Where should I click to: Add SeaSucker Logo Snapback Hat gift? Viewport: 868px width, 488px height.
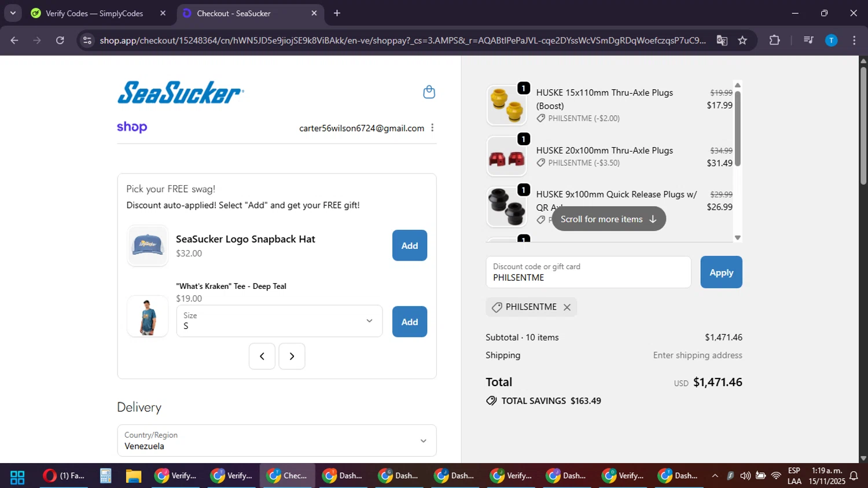410,245
